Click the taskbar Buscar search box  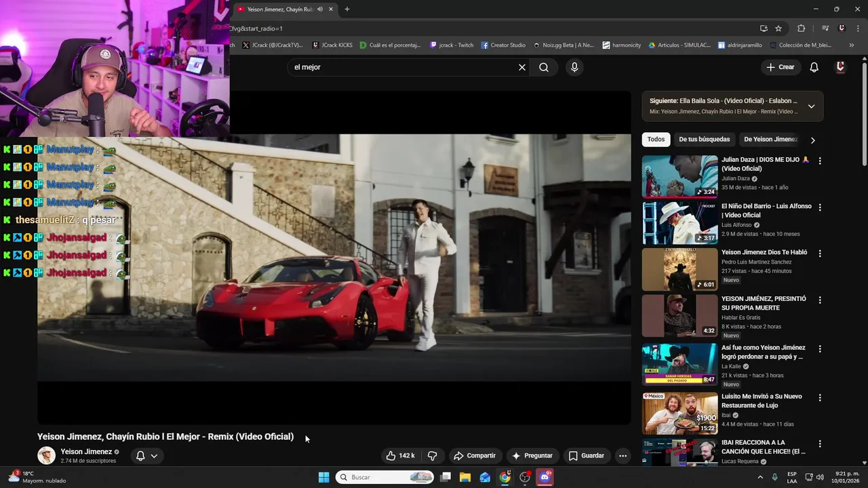(385, 477)
